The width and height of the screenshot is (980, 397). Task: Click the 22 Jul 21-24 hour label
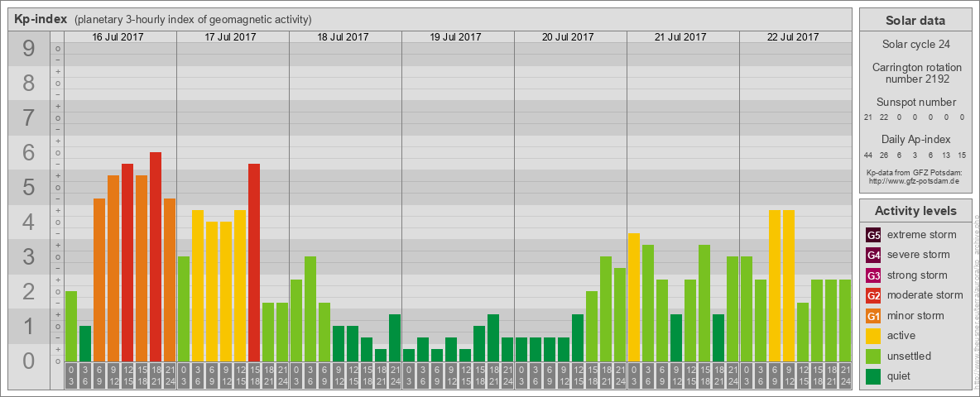tap(844, 375)
